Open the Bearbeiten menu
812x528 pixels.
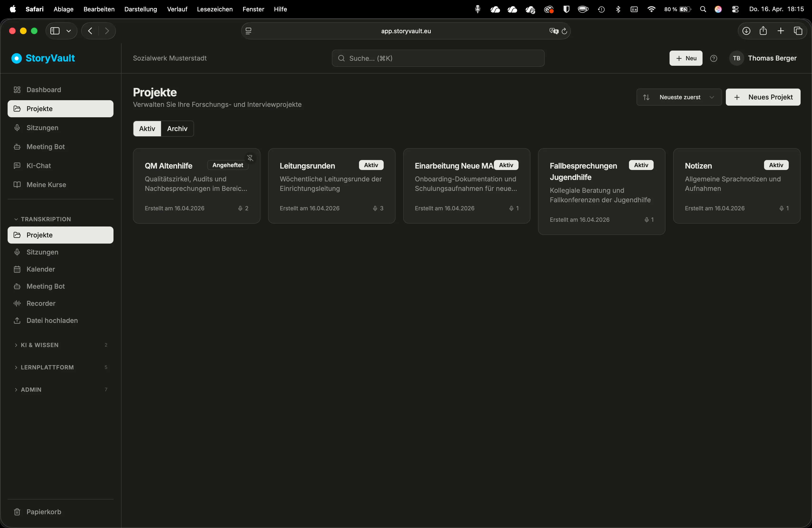click(99, 9)
